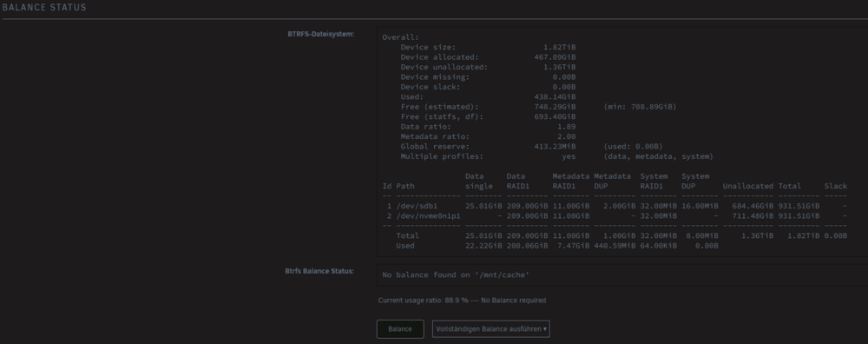868x344 pixels.
Task: Click the 'Overall:' heading
Action: point(401,37)
